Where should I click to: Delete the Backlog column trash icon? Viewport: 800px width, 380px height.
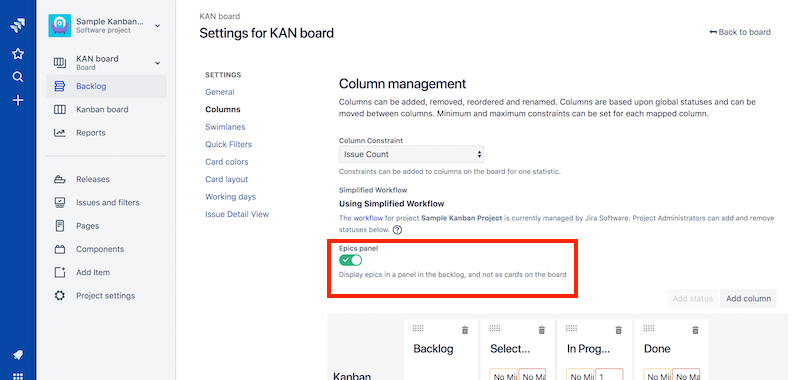point(465,330)
